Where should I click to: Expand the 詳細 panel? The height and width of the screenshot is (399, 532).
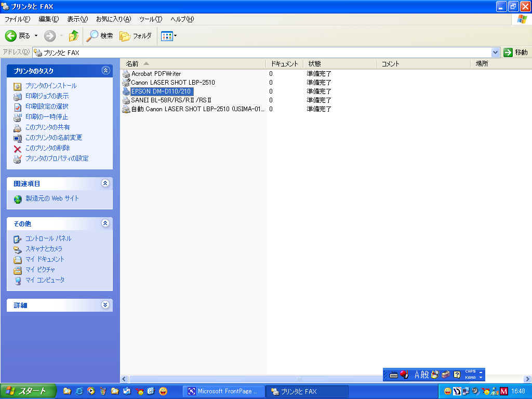(105, 304)
